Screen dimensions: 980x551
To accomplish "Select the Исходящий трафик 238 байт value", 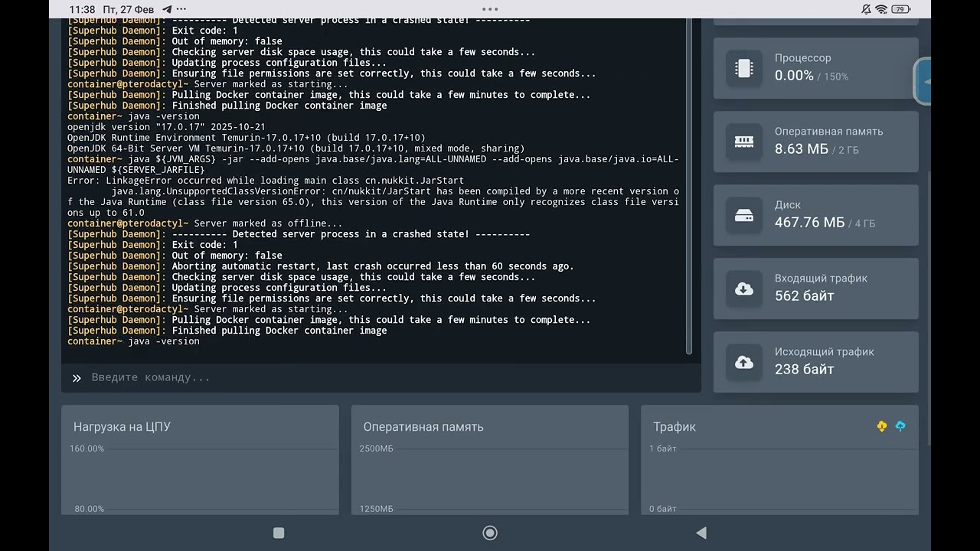I will (x=804, y=370).
